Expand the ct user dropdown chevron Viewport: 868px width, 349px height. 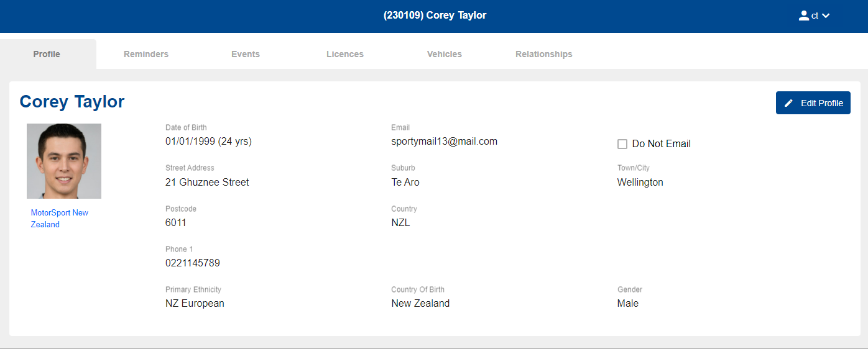(826, 16)
